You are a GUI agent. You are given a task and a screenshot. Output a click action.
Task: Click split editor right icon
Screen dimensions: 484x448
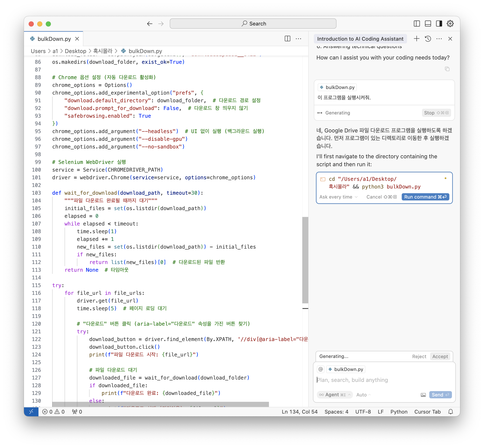(x=287, y=39)
